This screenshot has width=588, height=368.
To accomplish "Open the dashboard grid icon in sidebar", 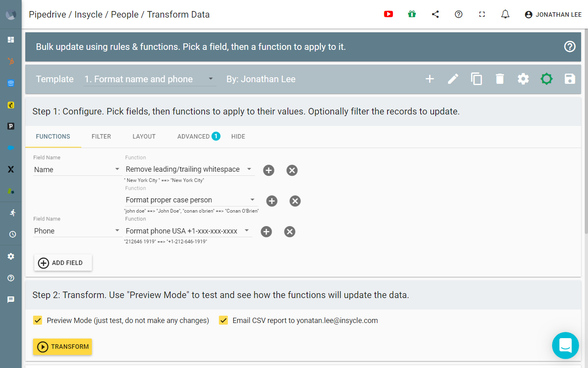I will click(x=11, y=40).
